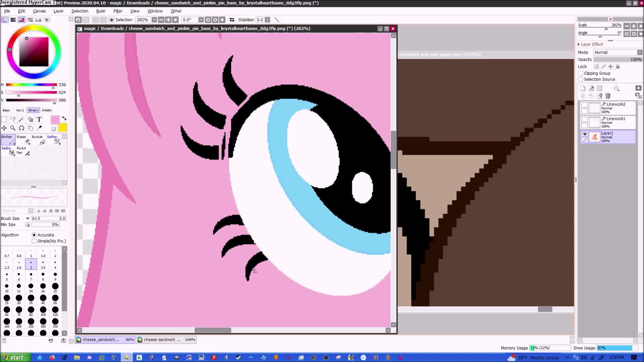Image resolution: width=644 pixels, height=362 pixels.
Task: Open the rotation angle dropdown
Action: coord(201,20)
